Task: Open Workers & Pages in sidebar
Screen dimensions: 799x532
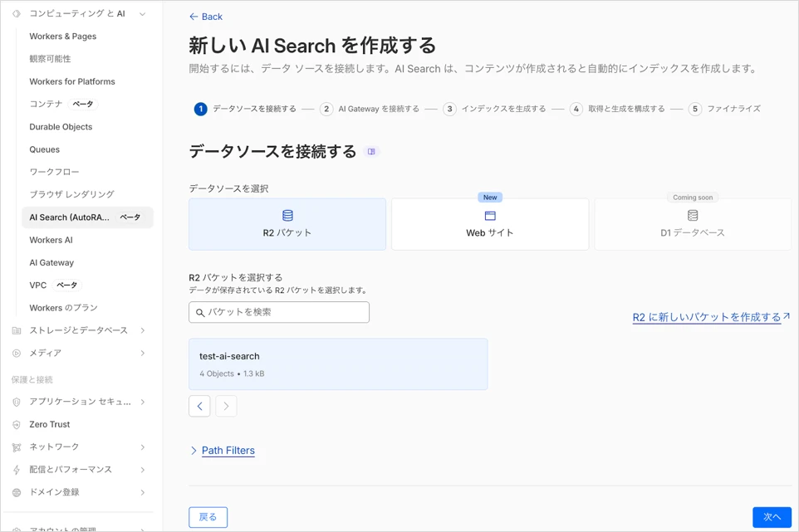Action: [63, 37]
